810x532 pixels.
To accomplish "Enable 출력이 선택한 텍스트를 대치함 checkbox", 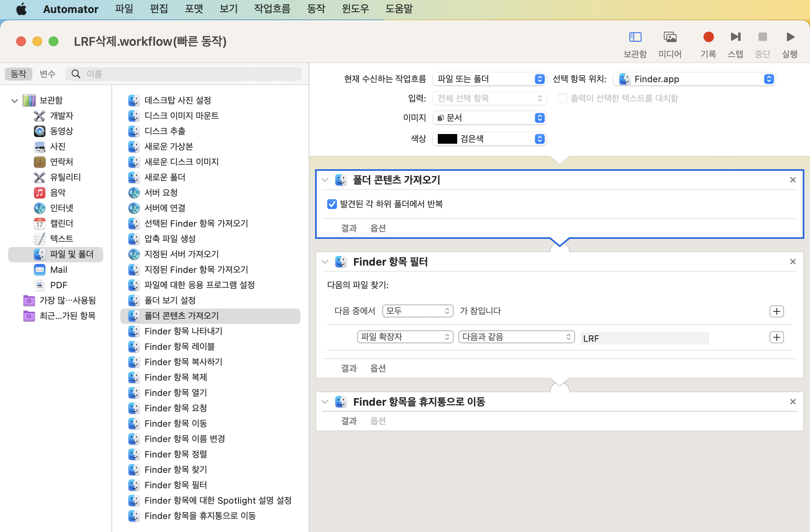I will 562,98.
